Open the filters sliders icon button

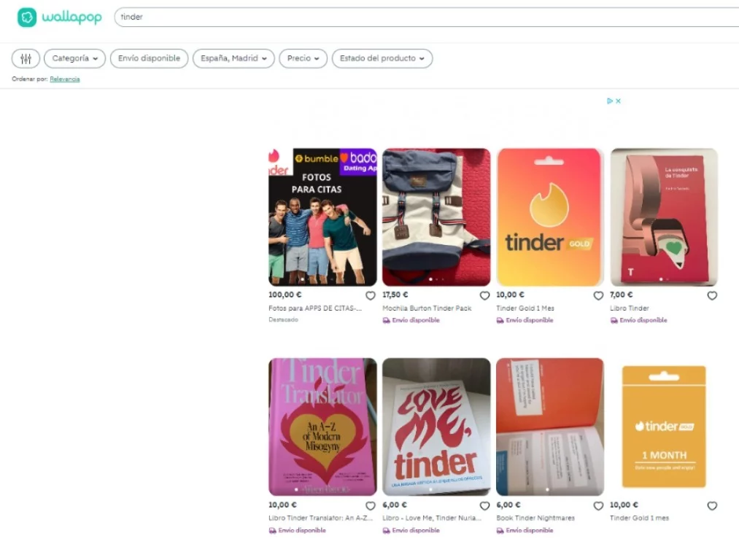click(26, 58)
